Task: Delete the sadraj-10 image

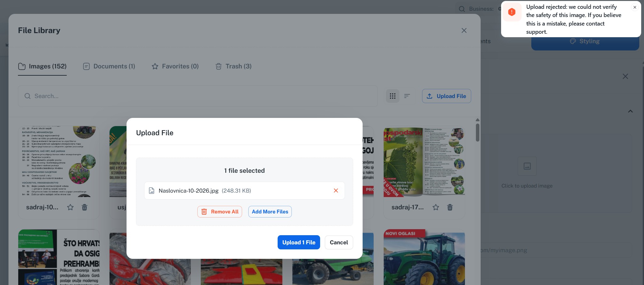Action: pyautogui.click(x=84, y=207)
